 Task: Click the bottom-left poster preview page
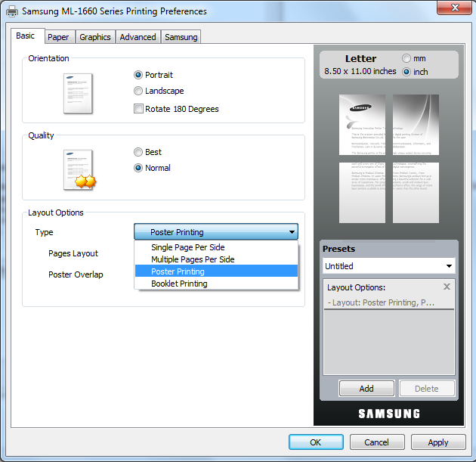click(362, 193)
